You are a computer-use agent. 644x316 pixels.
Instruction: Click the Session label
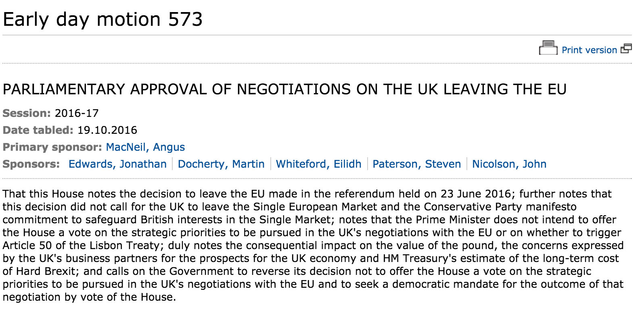27,113
